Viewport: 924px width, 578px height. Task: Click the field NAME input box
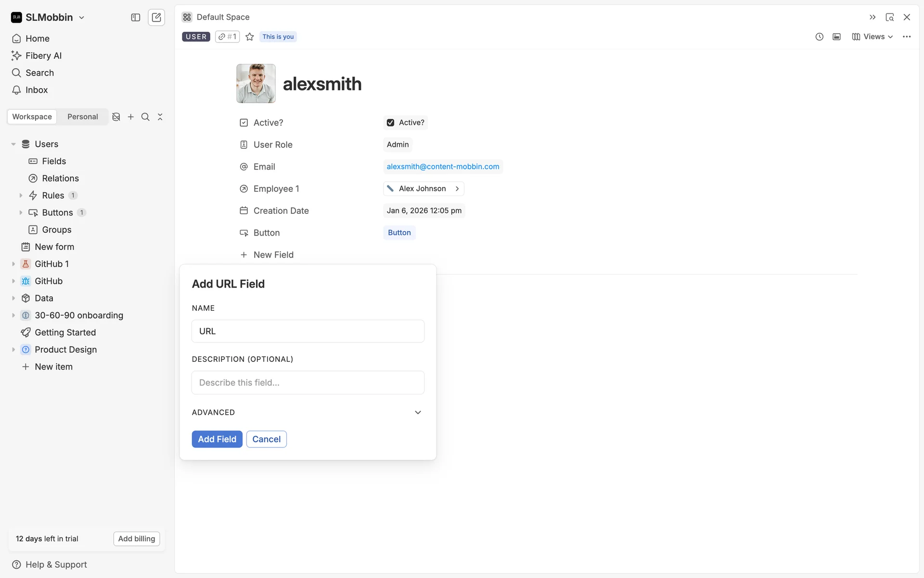308,331
